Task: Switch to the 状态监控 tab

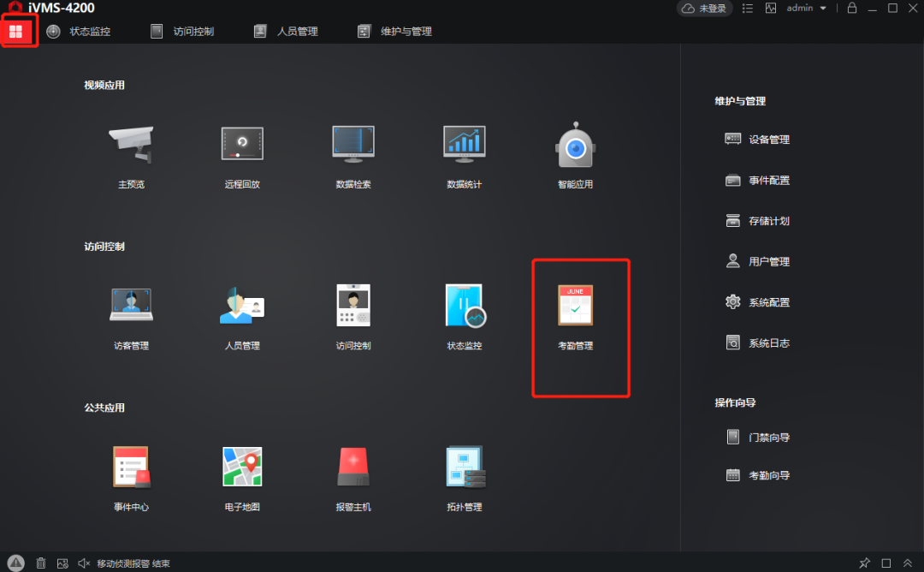Action: 79,32
